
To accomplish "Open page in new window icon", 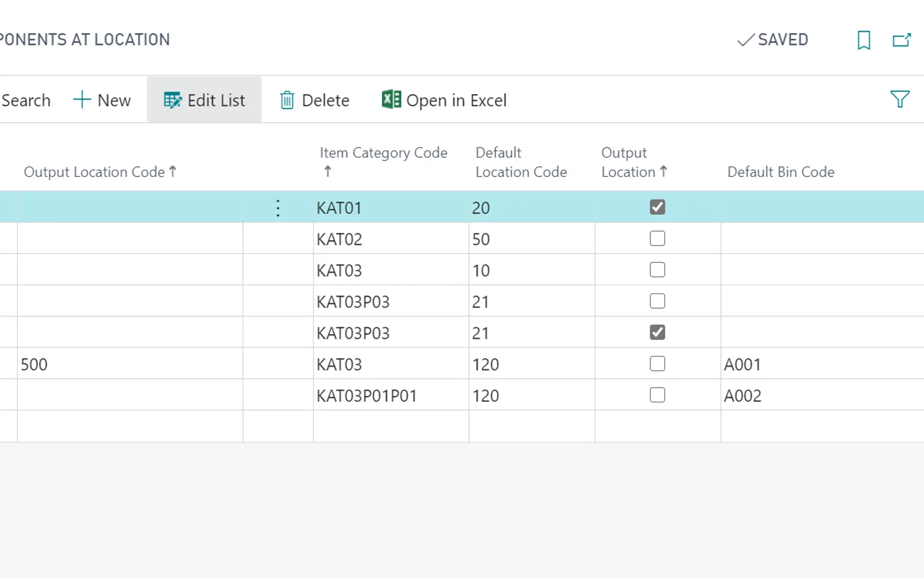I will pyautogui.click(x=901, y=40).
